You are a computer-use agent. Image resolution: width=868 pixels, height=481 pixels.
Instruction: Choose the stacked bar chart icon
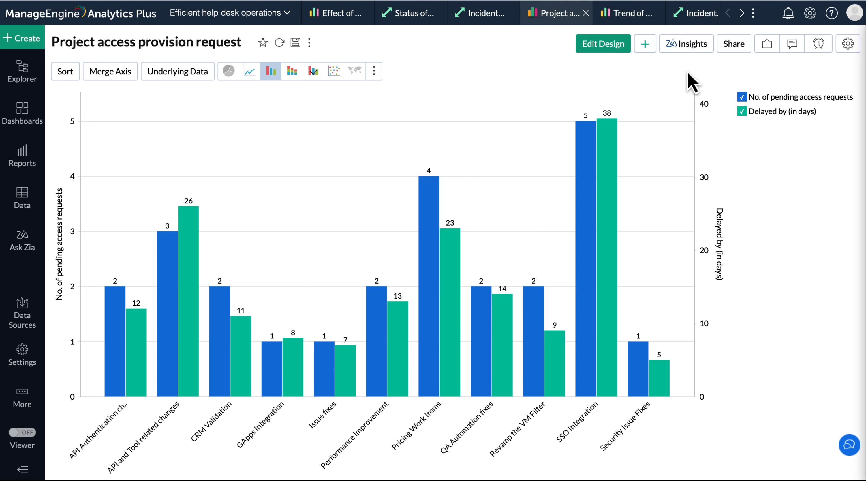tap(292, 71)
